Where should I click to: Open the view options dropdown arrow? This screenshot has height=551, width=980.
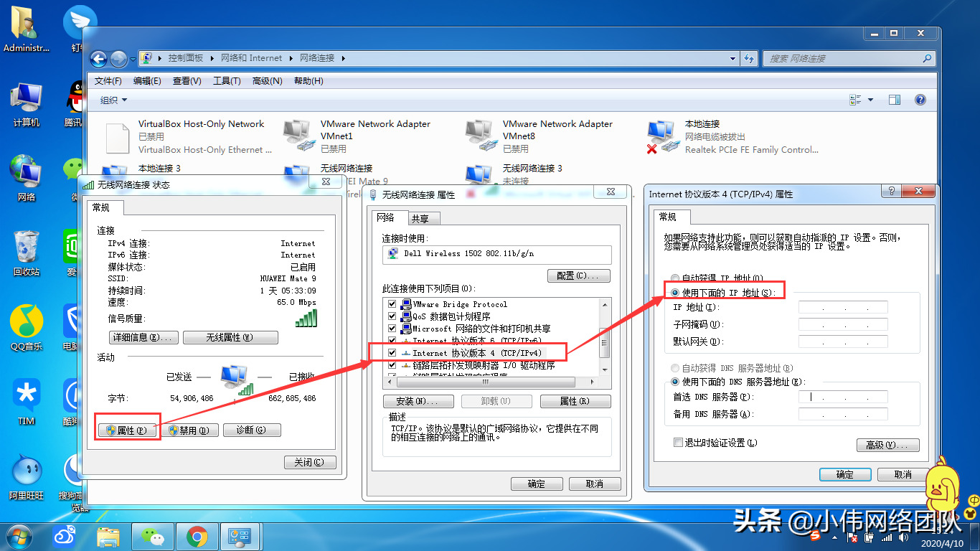click(x=871, y=100)
